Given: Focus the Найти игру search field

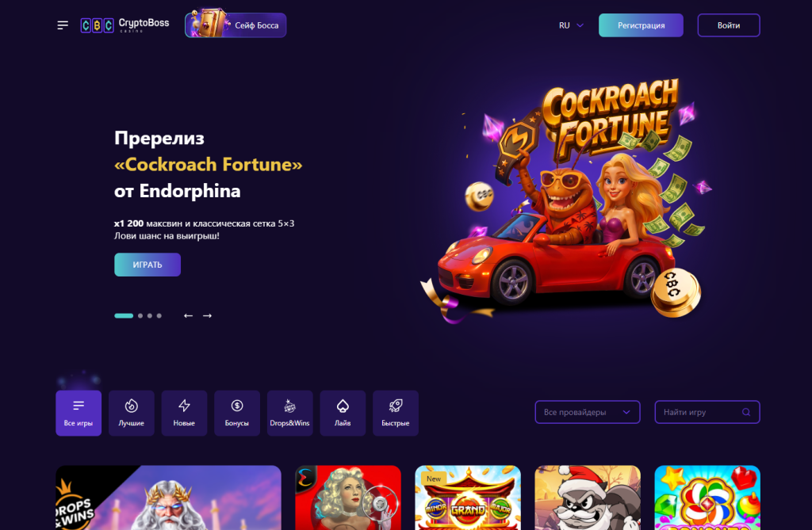Looking at the screenshot, I should click(707, 412).
